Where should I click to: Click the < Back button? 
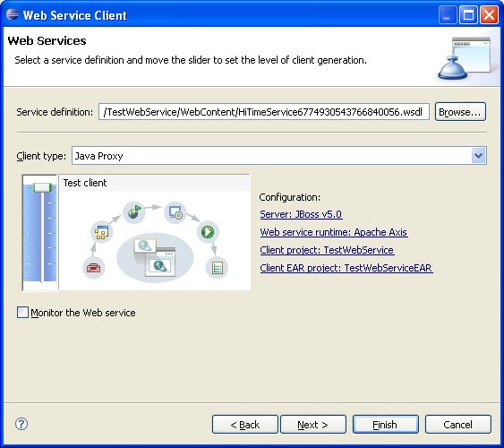(x=245, y=425)
